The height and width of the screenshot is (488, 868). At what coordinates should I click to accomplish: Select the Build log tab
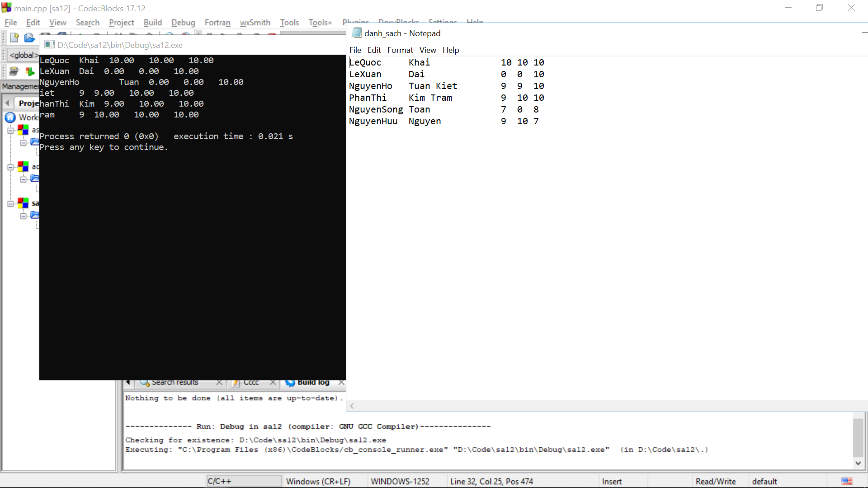(x=313, y=382)
